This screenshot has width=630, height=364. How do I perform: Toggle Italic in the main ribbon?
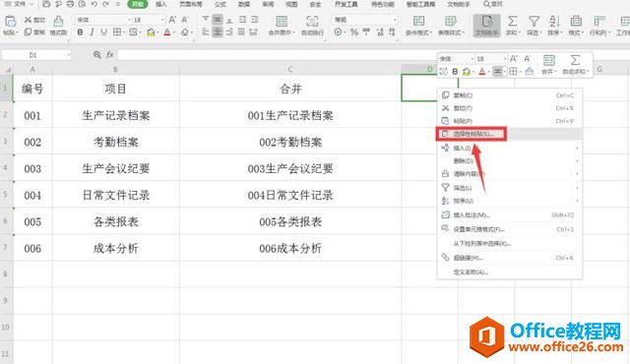[92, 32]
